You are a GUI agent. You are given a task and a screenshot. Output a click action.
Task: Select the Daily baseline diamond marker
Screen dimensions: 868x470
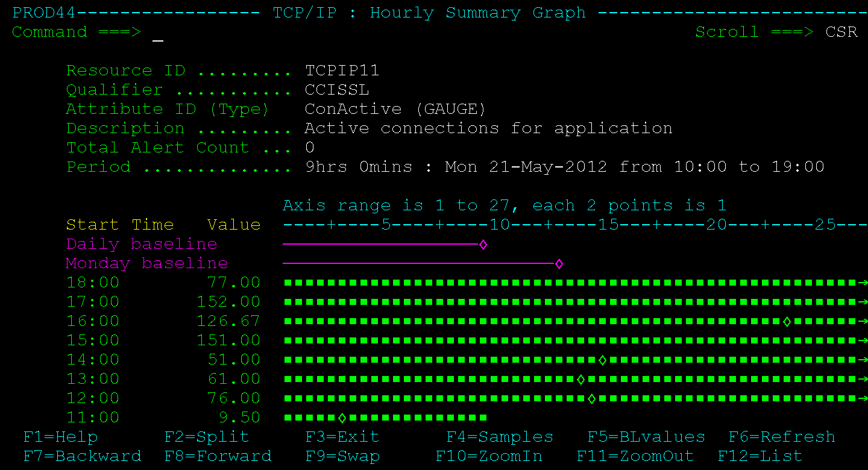tap(483, 245)
